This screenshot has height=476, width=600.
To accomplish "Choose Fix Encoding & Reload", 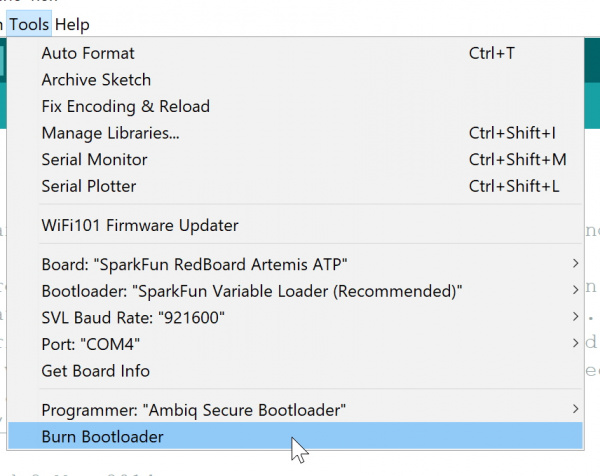I will point(295,106).
